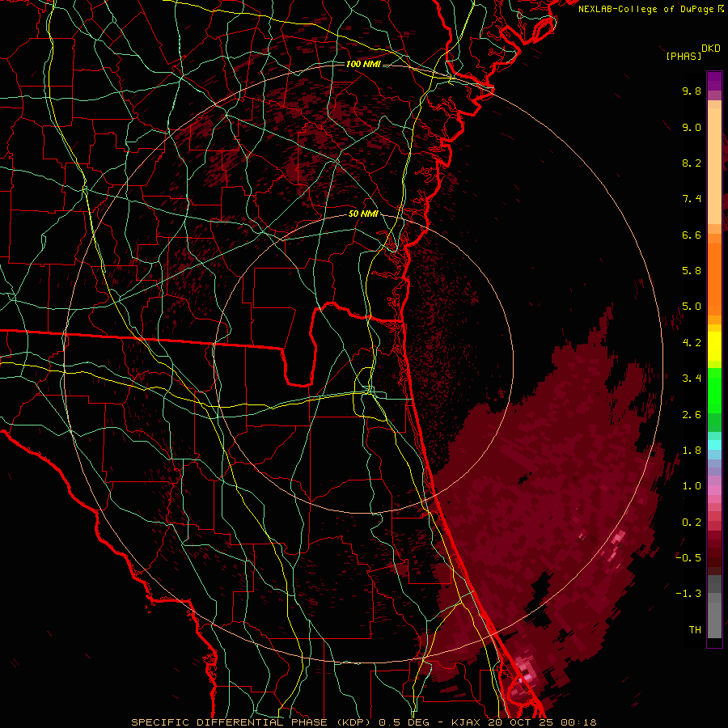Click the "50 NMI" range ring label
728x728 pixels.
tap(363, 214)
